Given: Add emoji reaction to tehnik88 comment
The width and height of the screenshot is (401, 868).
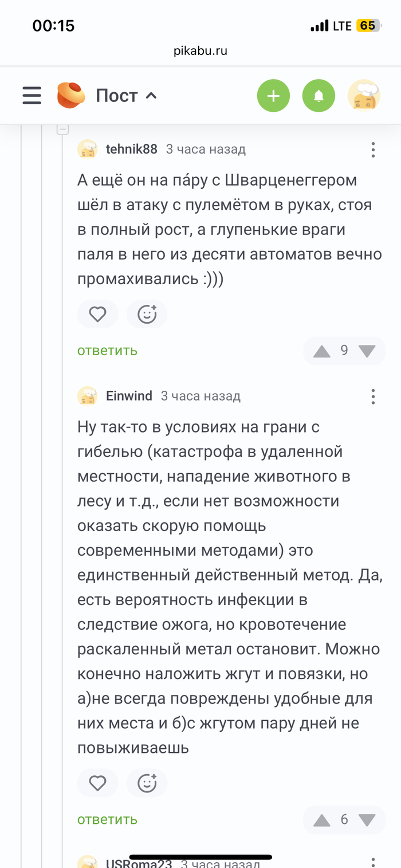Looking at the screenshot, I should (147, 314).
